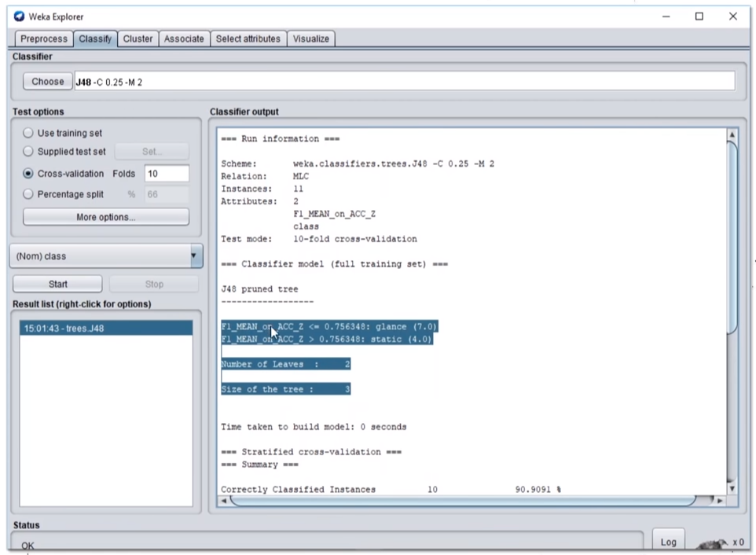Click the Weka bird status icon

pyautogui.click(x=712, y=543)
